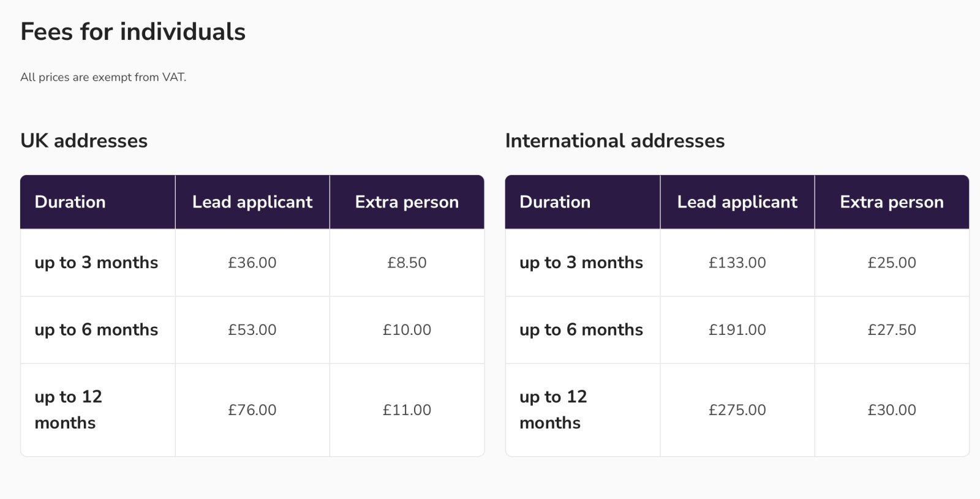The image size is (980, 499).
Task: Click the £133.00 international fee cell
Action: pyautogui.click(x=737, y=263)
